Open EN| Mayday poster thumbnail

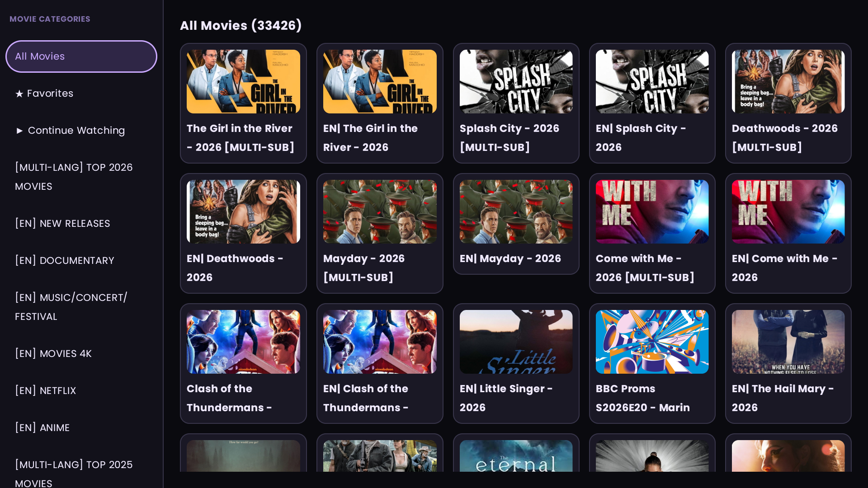(x=516, y=211)
